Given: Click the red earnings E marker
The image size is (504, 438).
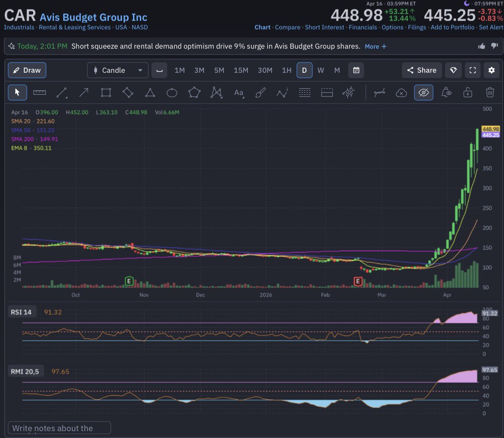Looking at the screenshot, I should (358, 281).
